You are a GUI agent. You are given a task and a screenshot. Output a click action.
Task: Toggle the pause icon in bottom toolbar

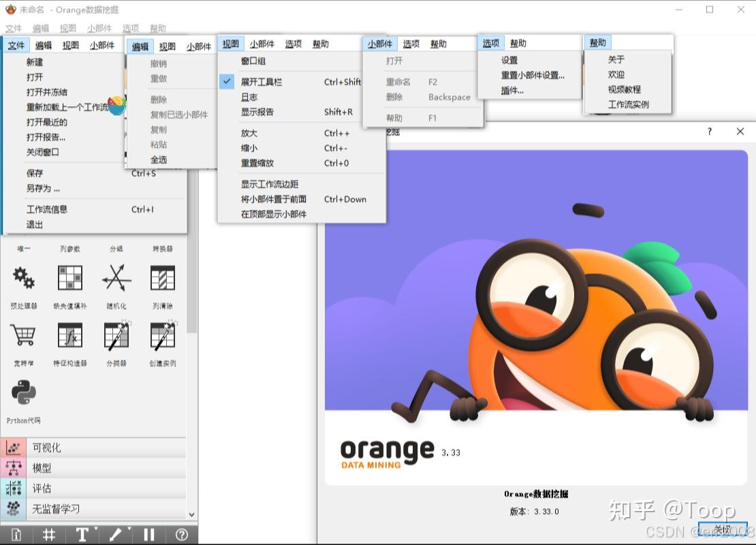pos(148,535)
